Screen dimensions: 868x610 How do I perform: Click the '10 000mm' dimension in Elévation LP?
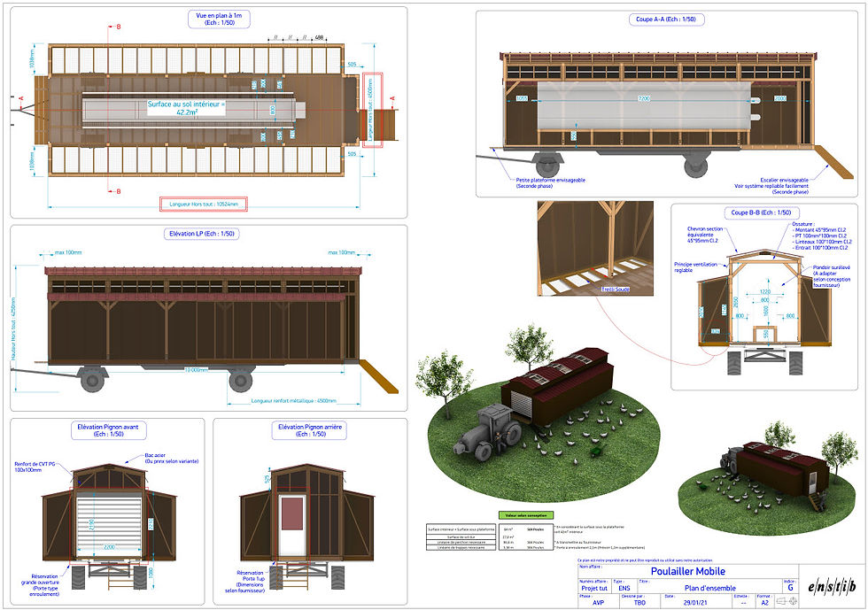(196, 370)
